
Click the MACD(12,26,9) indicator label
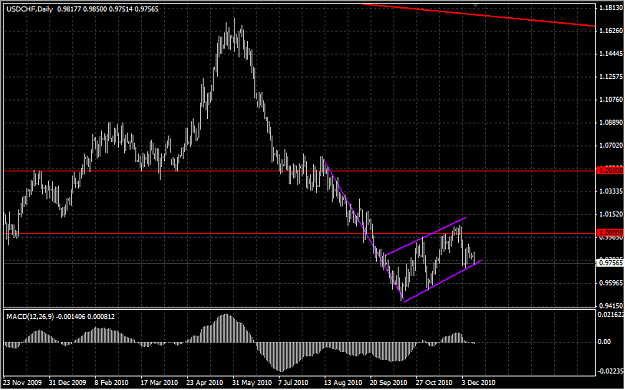[30, 317]
